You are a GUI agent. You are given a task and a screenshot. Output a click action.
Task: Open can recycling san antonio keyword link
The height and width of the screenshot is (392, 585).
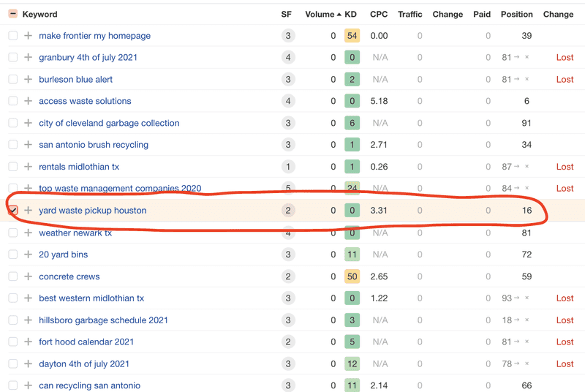(x=89, y=385)
